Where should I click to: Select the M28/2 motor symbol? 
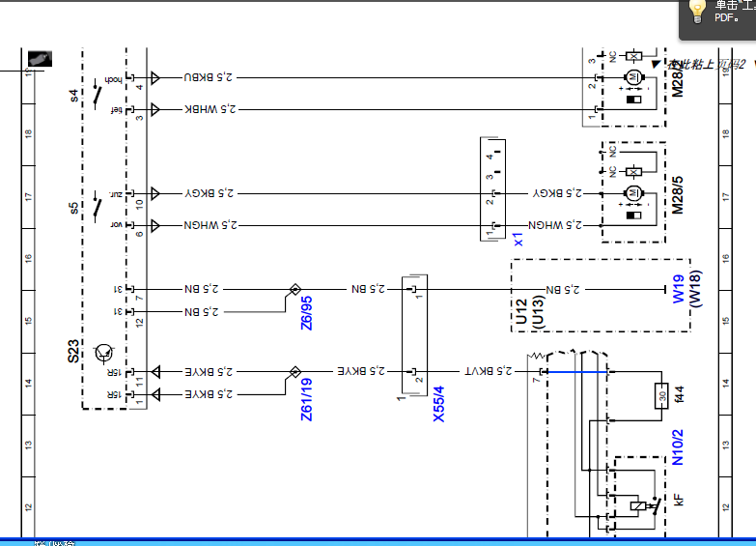633,77
